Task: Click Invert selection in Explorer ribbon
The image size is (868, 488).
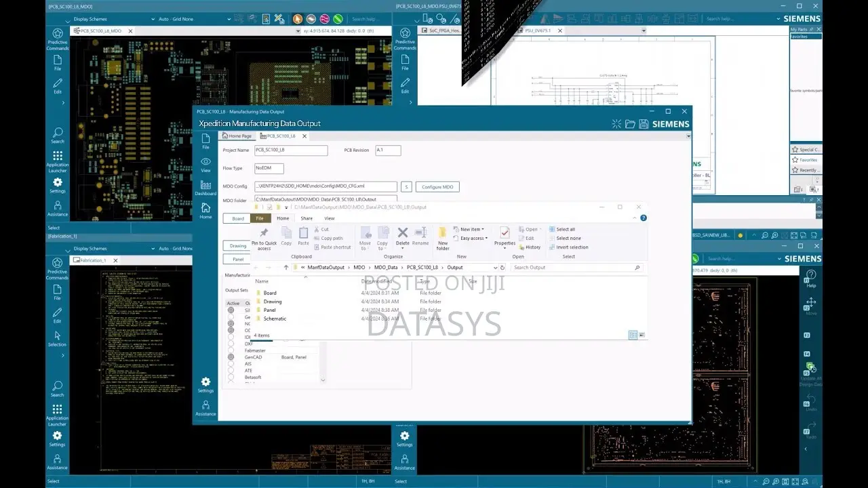Action: [569, 247]
